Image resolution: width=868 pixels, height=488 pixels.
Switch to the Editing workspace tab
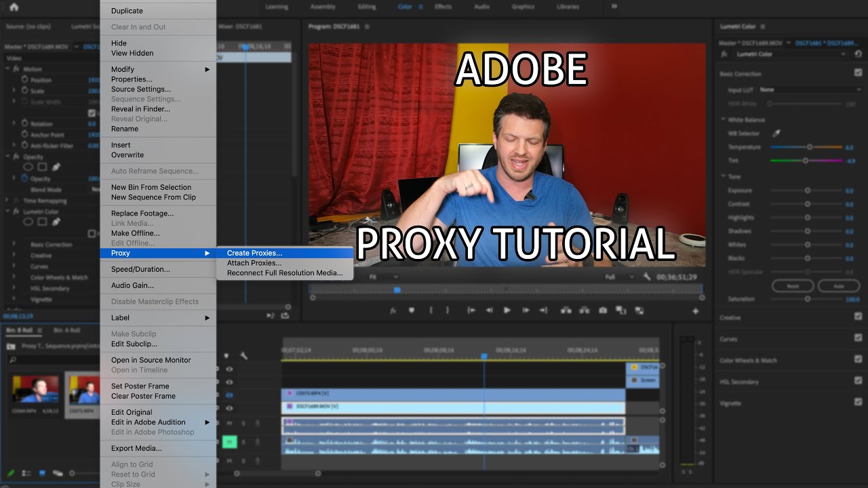pos(366,7)
